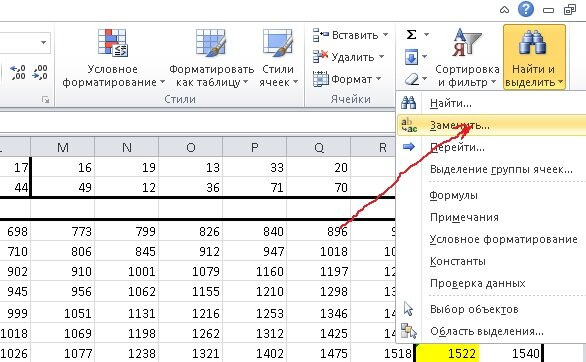Expand the AutoSum dropdown arrow
Image resolution: width=586 pixels, height=362 pixels.
click(x=426, y=35)
